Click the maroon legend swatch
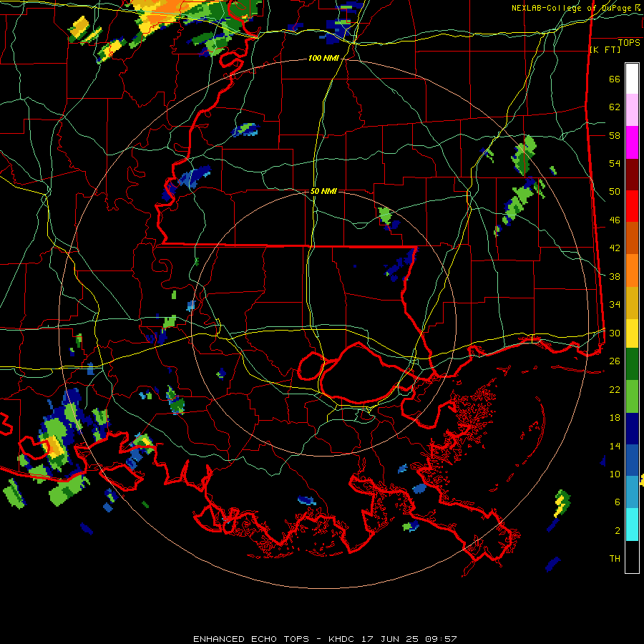Image resolution: width=644 pixels, height=644 pixels. point(632,175)
